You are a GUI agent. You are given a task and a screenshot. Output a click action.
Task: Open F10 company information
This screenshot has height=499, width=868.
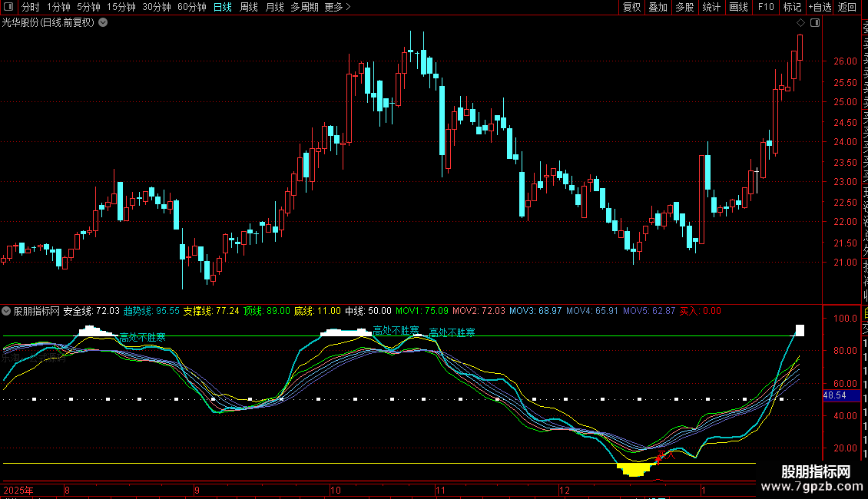765,8
